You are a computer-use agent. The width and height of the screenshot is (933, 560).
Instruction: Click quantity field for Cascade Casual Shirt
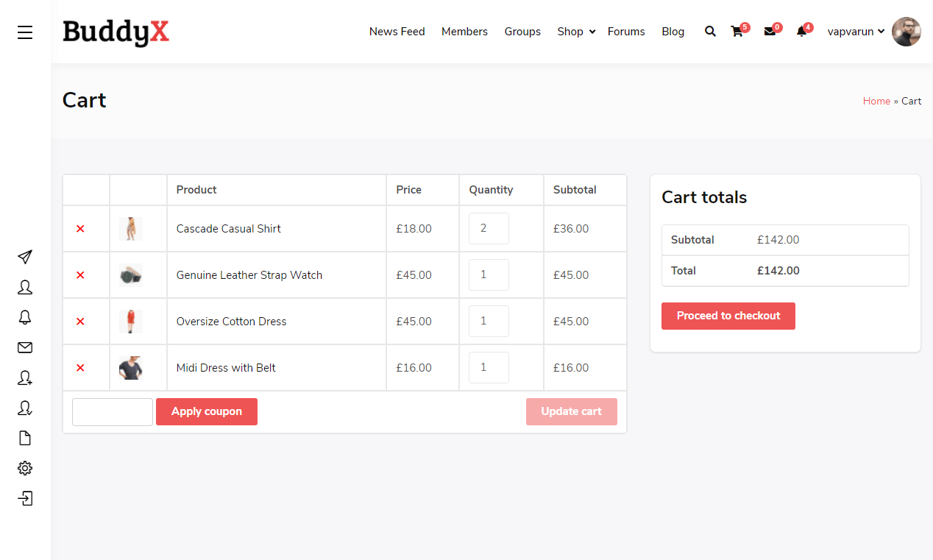489,229
